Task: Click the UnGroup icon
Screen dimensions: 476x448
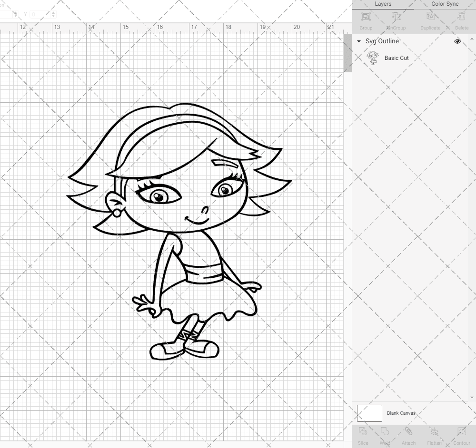Action: tap(397, 19)
